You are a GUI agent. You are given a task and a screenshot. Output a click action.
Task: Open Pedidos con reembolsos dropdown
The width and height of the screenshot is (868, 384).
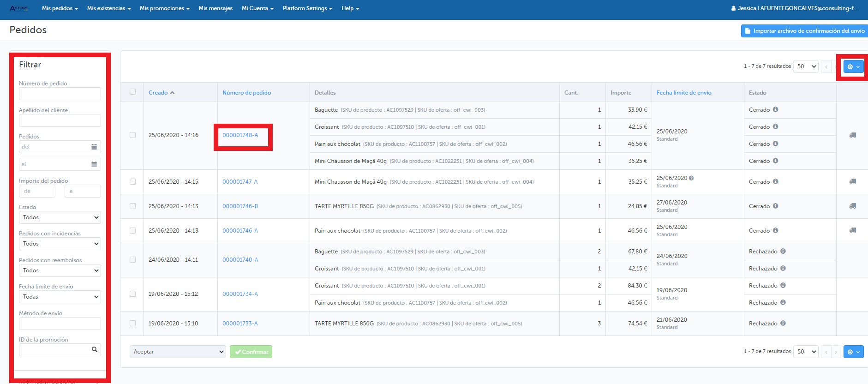(x=60, y=270)
